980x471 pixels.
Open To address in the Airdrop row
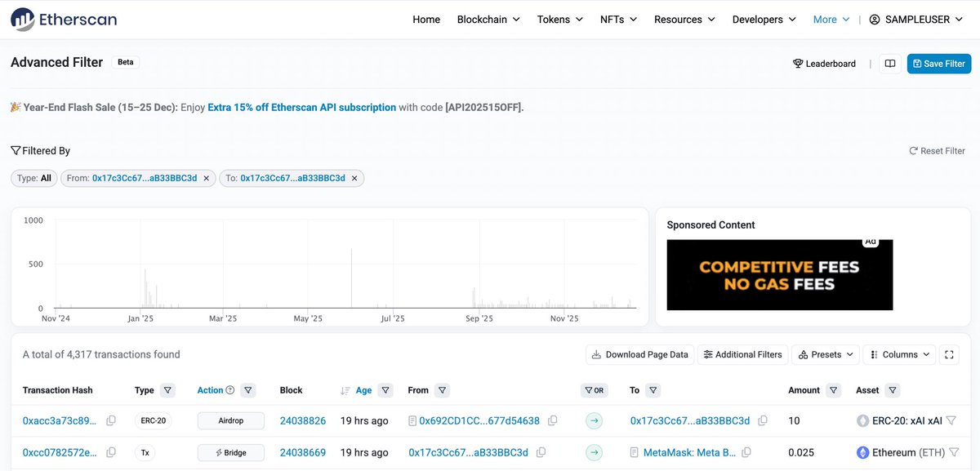coord(690,420)
